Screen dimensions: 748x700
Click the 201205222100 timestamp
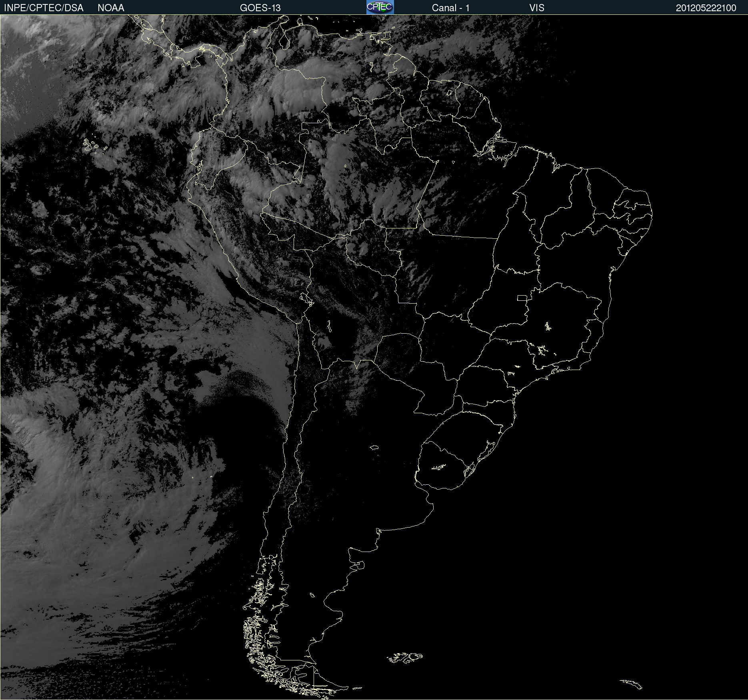click(x=706, y=8)
